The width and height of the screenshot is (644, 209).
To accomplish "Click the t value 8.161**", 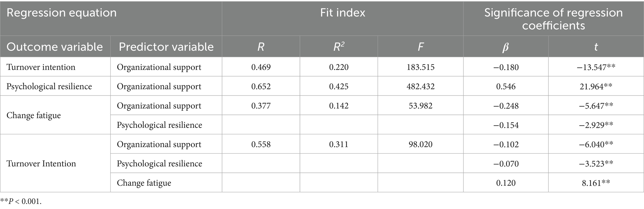I will tap(596, 183).
